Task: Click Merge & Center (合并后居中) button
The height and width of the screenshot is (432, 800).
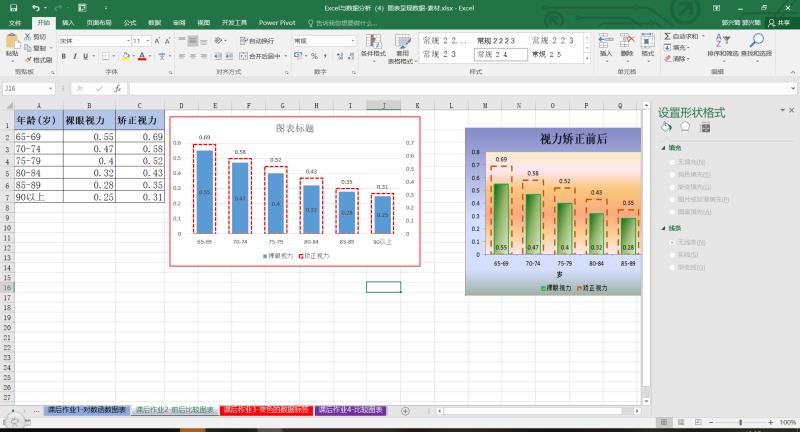Action: pyautogui.click(x=260, y=56)
